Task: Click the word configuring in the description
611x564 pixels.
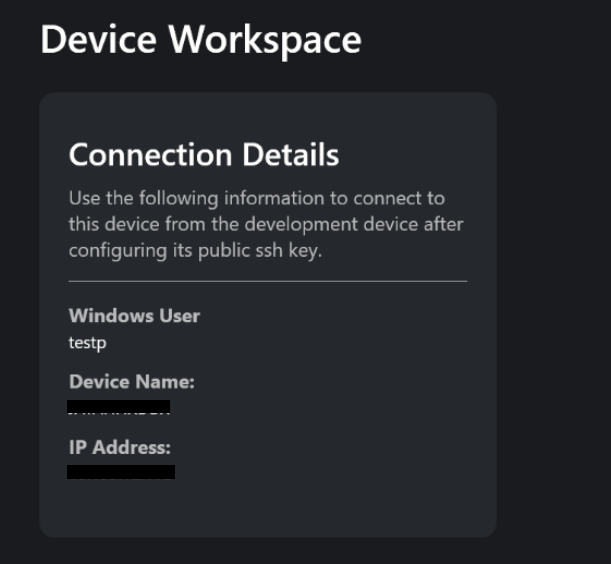Action: coord(118,251)
